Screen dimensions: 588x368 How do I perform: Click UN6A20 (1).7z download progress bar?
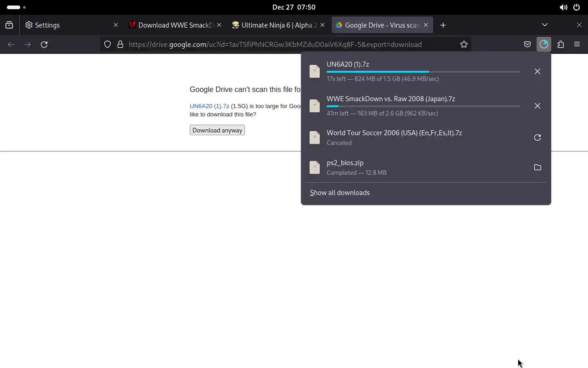[x=423, y=72]
